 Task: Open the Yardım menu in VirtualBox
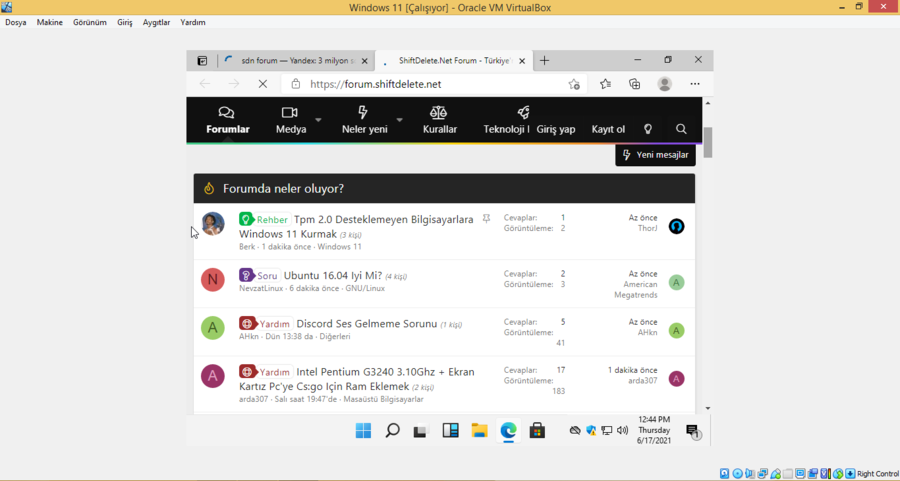pos(192,22)
